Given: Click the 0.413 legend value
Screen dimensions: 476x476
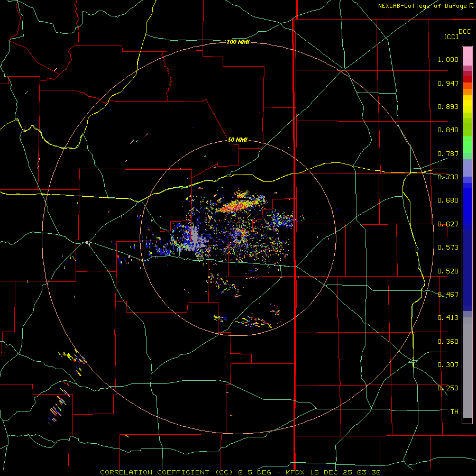Looking at the screenshot, I should (448, 318).
